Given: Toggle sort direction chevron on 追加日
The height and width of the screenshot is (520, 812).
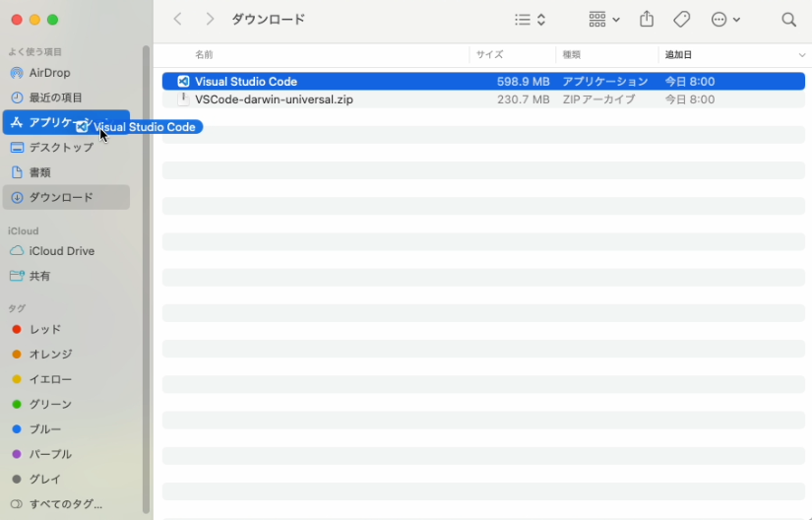Looking at the screenshot, I should click(801, 55).
